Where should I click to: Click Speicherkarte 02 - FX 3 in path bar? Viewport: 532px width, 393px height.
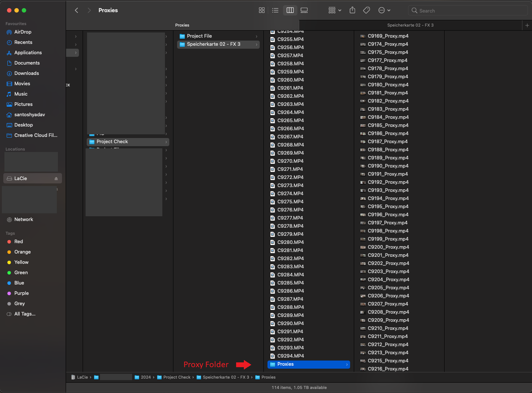click(223, 377)
